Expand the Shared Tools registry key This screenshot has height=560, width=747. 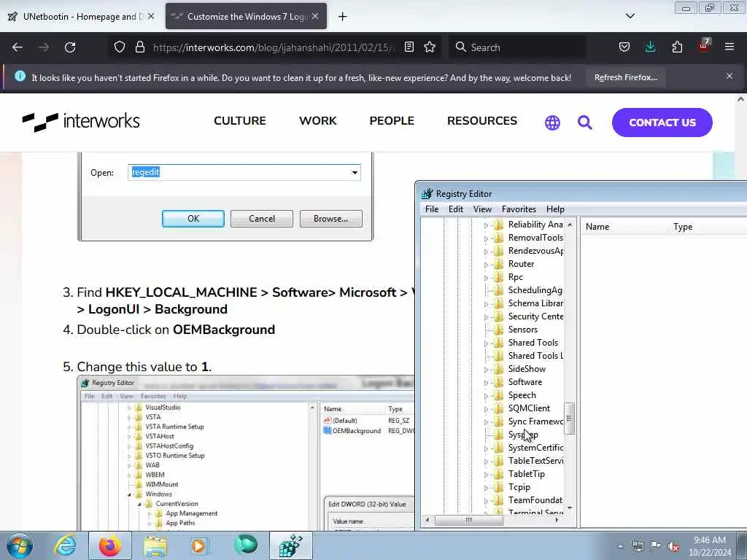coord(486,343)
